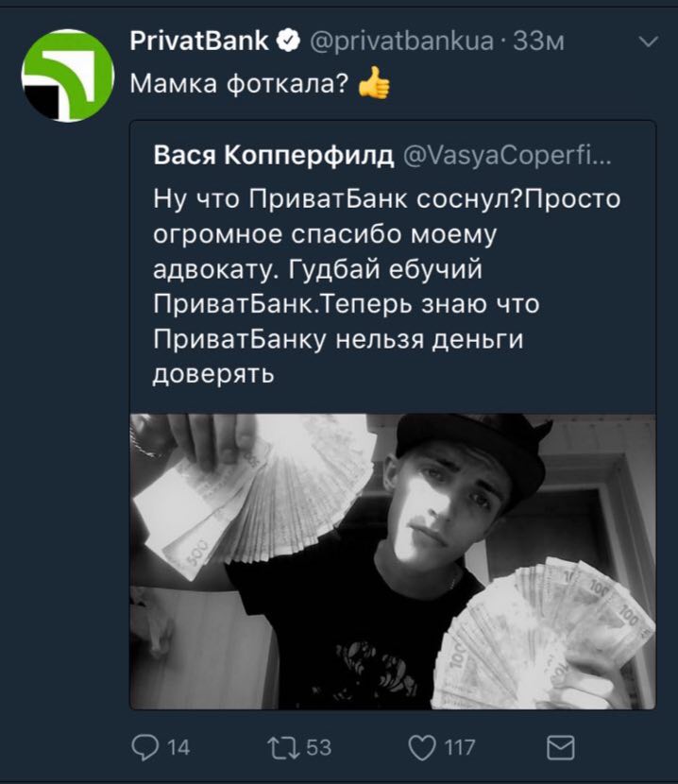Expand the tweet options chevron

(x=649, y=42)
